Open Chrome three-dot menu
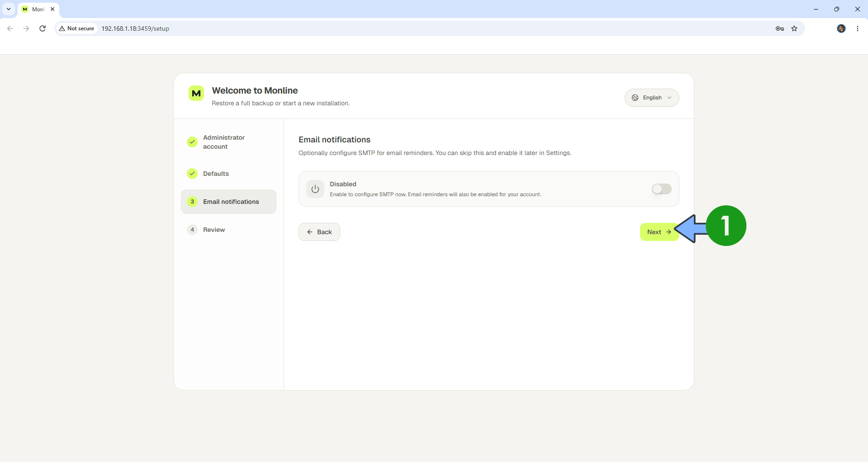Screen dimensions: 868x462 (858, 28)
